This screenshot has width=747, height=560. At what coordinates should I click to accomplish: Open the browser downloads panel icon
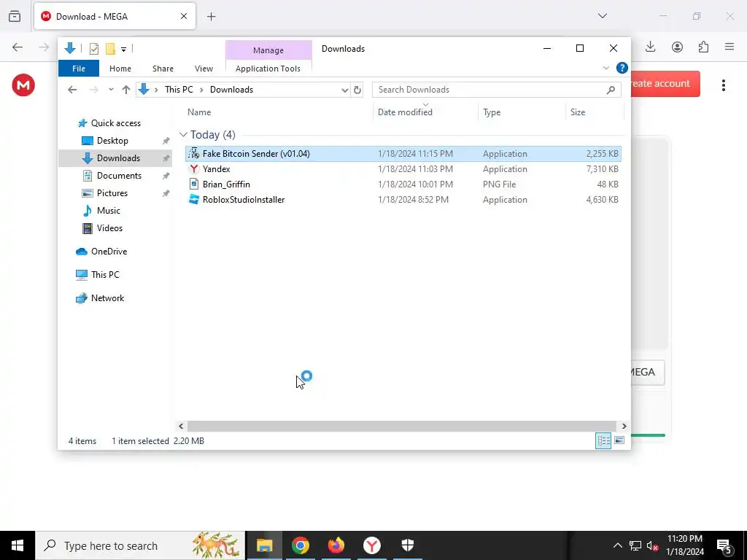(650, 47)
